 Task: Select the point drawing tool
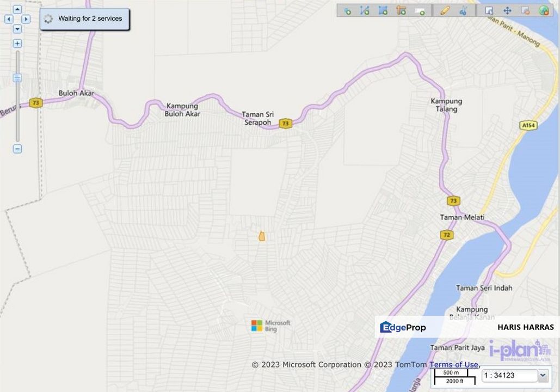click(347, 10)
